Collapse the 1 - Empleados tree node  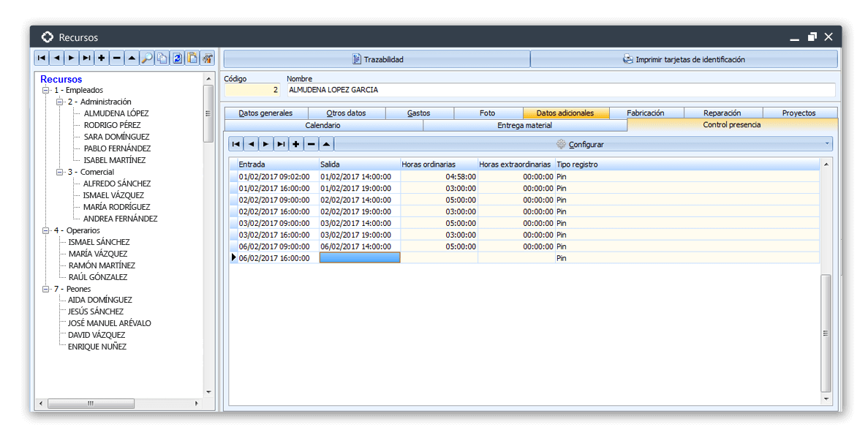(x=46, y=91)
